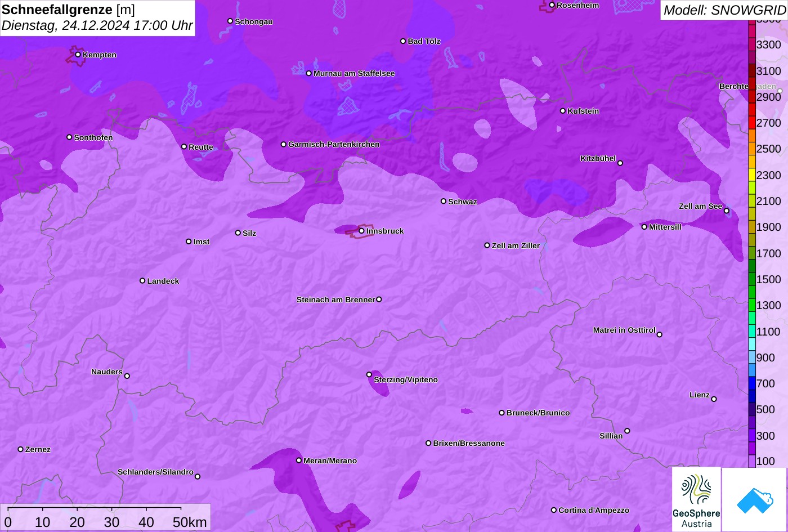The image size is (788, 532).
Task: Select the Sonthofen marker dot
Action: [x=69, y=137]
